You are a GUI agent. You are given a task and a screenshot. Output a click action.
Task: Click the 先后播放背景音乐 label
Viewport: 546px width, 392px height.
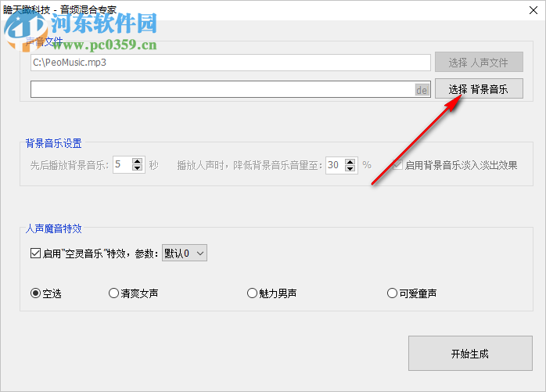coord(70,165)
